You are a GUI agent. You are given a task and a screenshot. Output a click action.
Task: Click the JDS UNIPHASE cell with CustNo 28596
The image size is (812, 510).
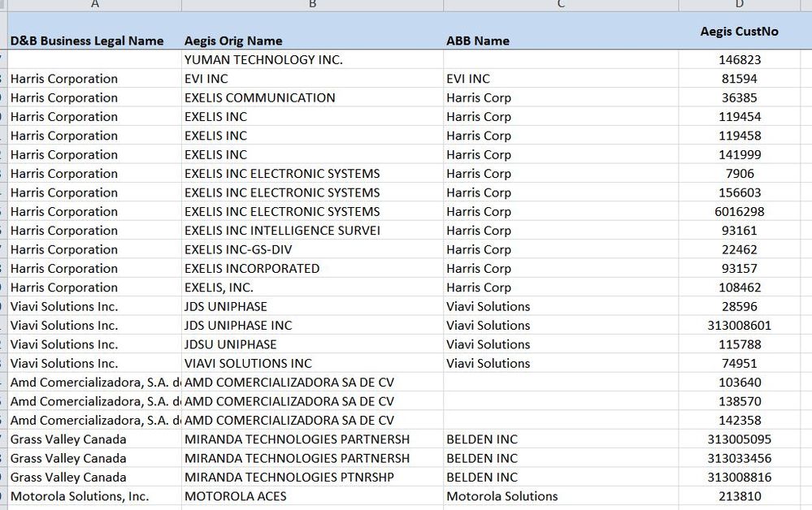tap(312, 306)
